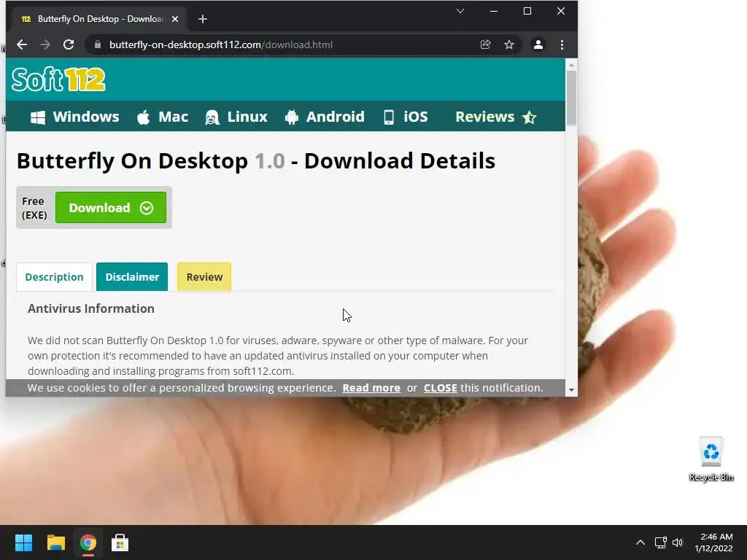Open a new tab with the plus button

pos(203,19)
